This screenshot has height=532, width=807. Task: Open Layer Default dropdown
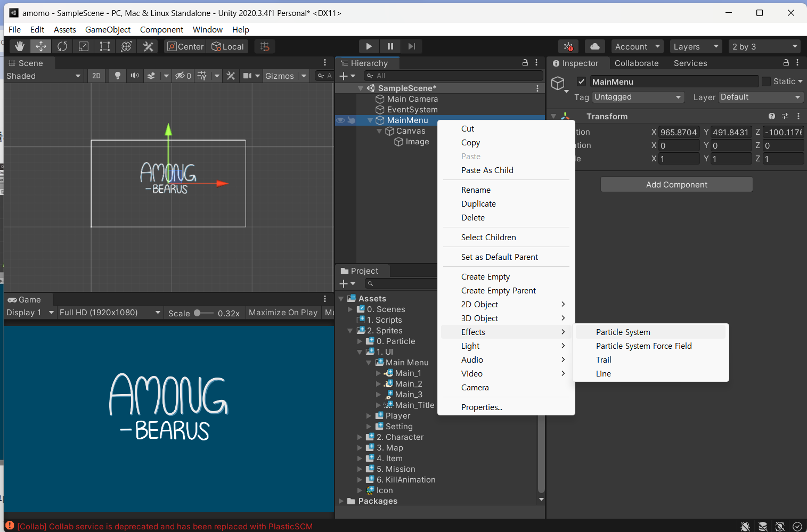(x=761, y=97)
